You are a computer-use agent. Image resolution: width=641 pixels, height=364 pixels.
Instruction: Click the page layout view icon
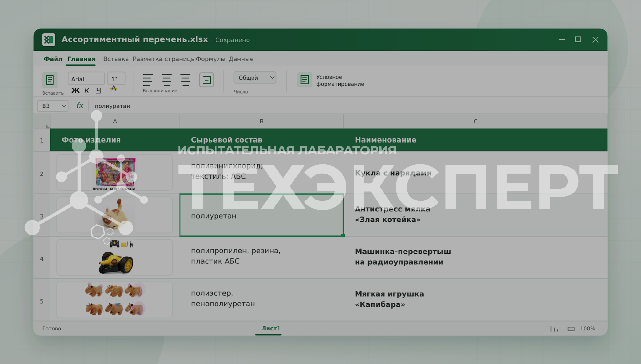(x=571, y=329)
